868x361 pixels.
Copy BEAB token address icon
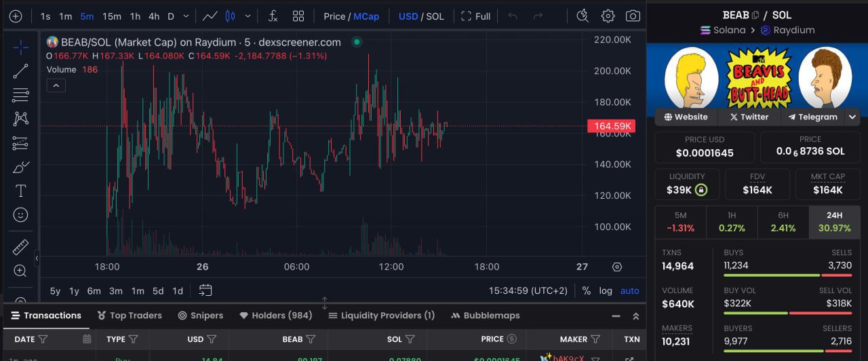[755, 15]
